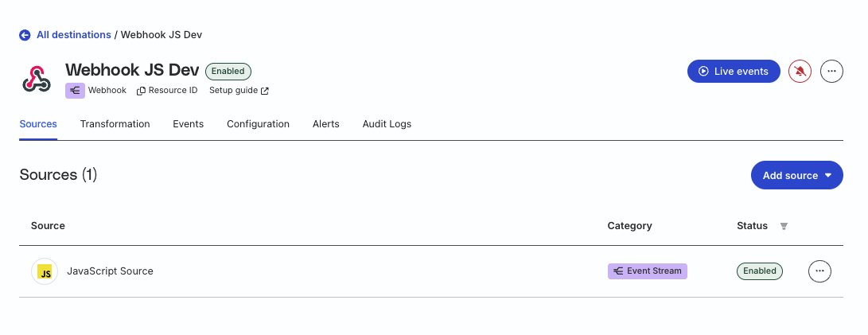
Task: Click the muted alerts bell icon
Action: tap(800, 71)
